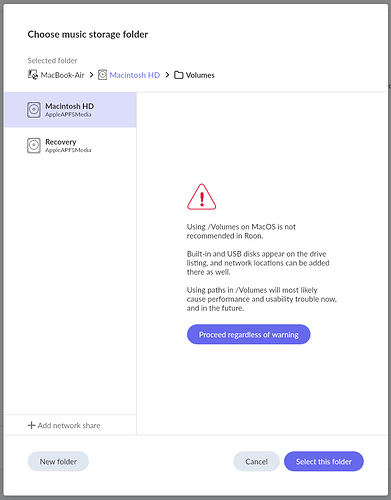Open the Macintosh HD breadcrumb link
The width and height of the screenshot is (391, 500).
(135, 75)
